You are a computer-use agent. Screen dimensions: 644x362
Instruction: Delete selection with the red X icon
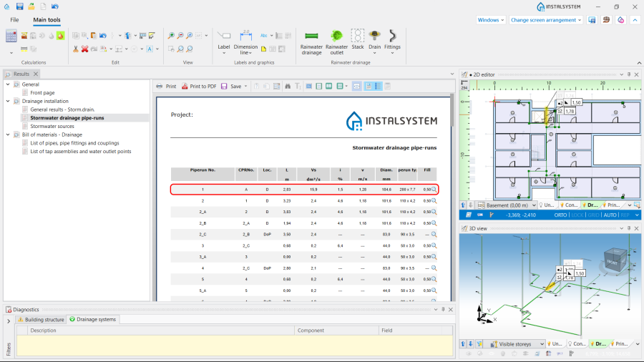point(84,49)
